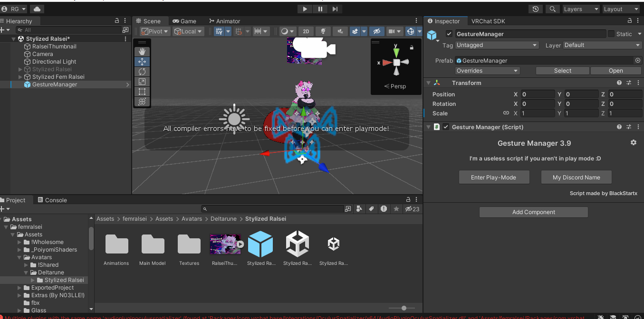
Task: Open the Layer dropdown showing Default
Action: 603,45
